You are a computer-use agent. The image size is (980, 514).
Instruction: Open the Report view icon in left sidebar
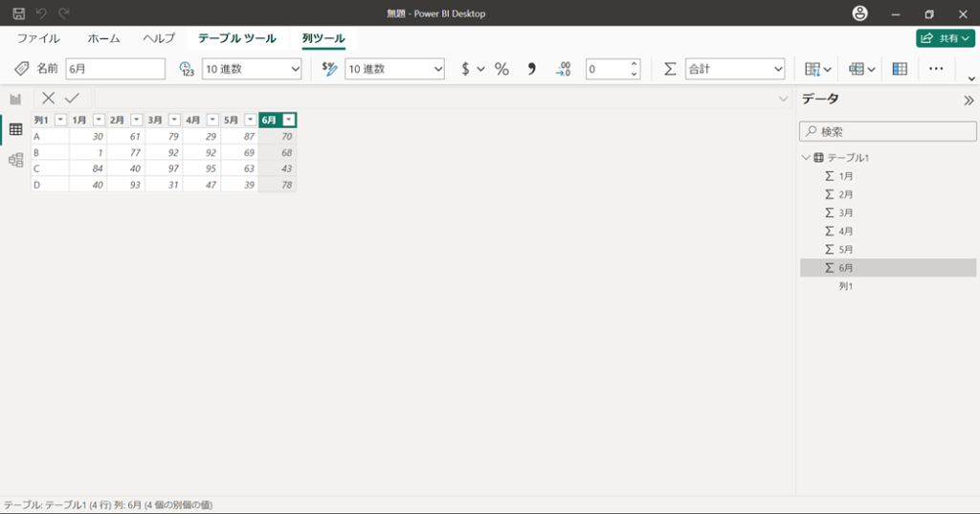[15, 99]
